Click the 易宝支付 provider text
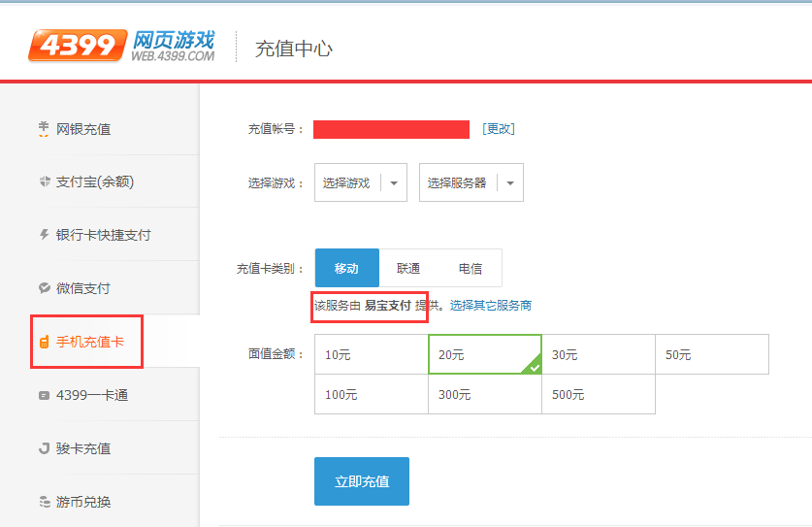 click(x=388, y=305)
